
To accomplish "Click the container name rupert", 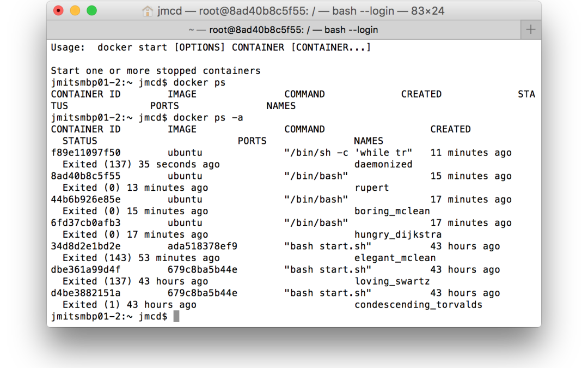I will click(372, 187).
